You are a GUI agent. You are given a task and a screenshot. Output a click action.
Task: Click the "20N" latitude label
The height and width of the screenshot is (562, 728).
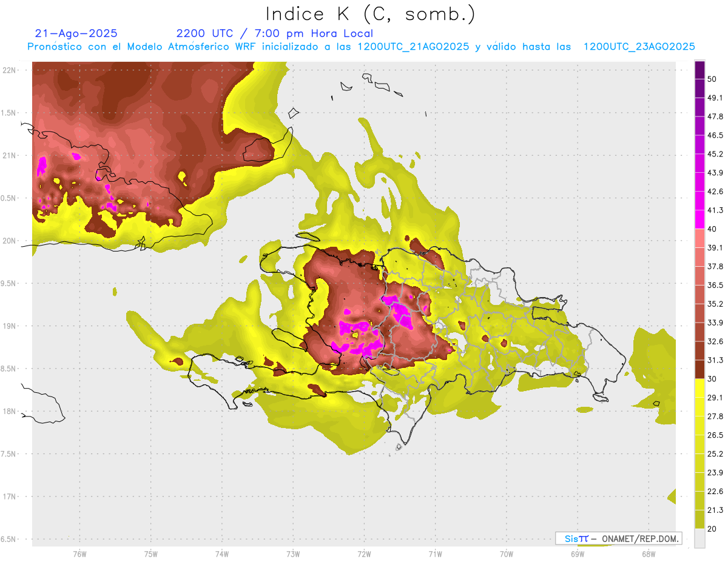click(9, 241)
